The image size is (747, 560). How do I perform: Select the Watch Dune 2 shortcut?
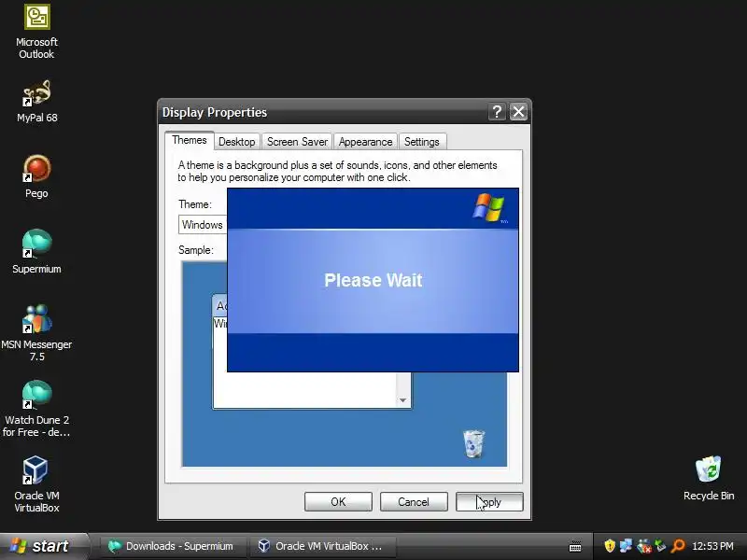click(36, 409)
